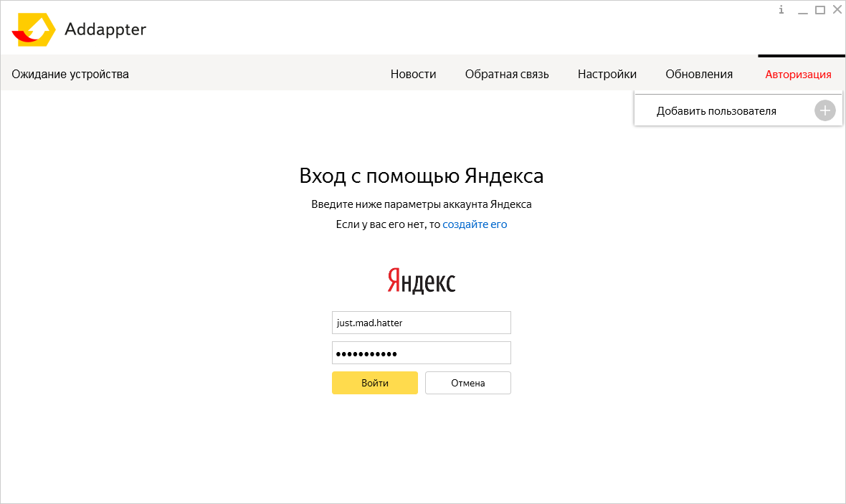846x504 pixels.
Task: Click the Addappter title text
Action: 105,29
